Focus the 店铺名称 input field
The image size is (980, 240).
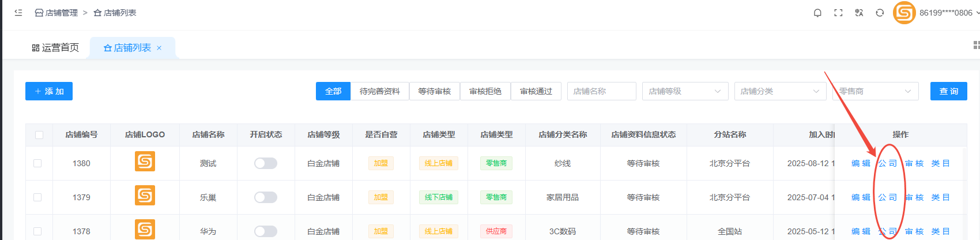point(601,91)
